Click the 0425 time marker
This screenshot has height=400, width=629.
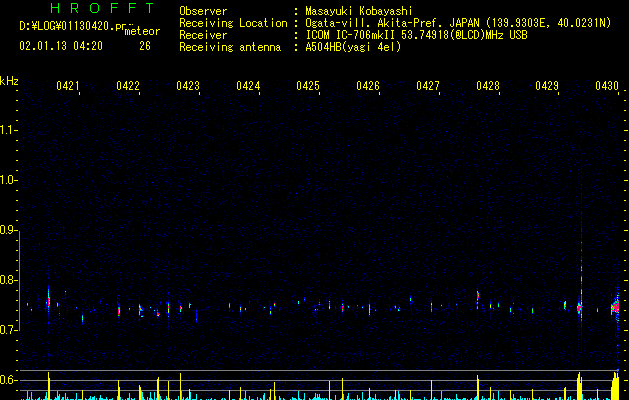click(308, 85)
